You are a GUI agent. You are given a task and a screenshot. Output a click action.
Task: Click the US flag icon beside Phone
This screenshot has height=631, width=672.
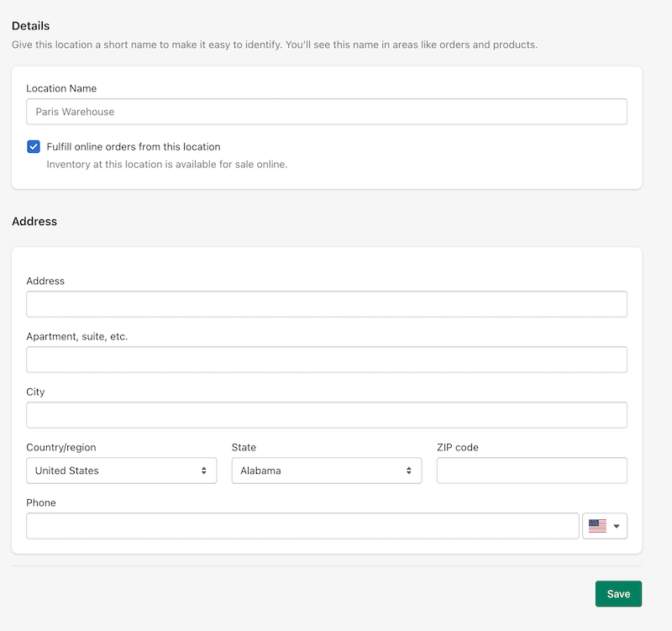[597, 526]
